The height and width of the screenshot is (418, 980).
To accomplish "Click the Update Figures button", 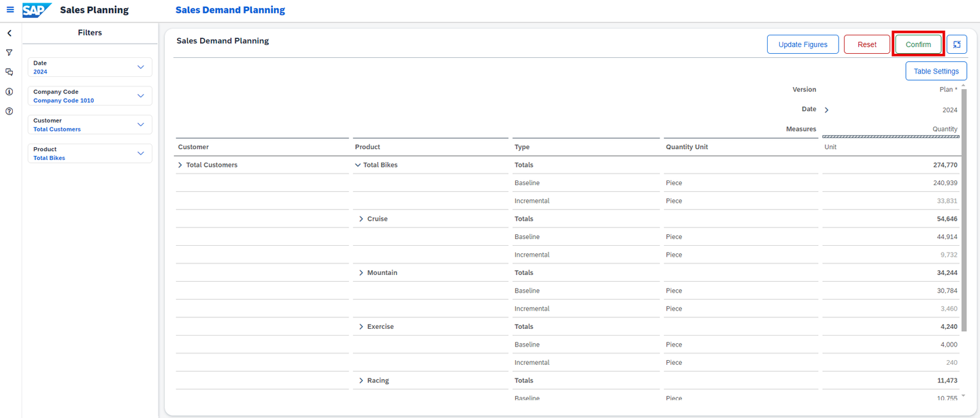I will click(803, 44).
